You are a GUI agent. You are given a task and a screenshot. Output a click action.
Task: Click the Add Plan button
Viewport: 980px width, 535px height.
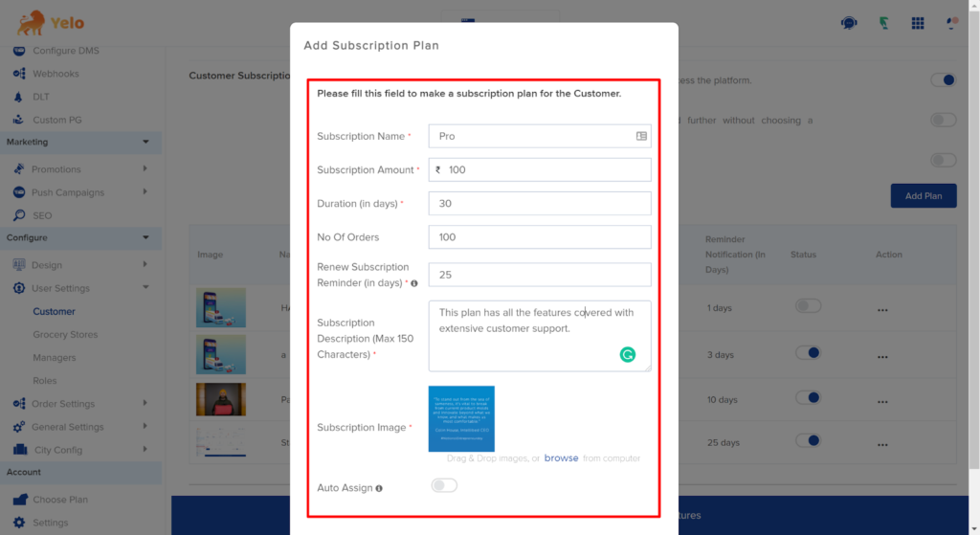click(x=924, y=195)
